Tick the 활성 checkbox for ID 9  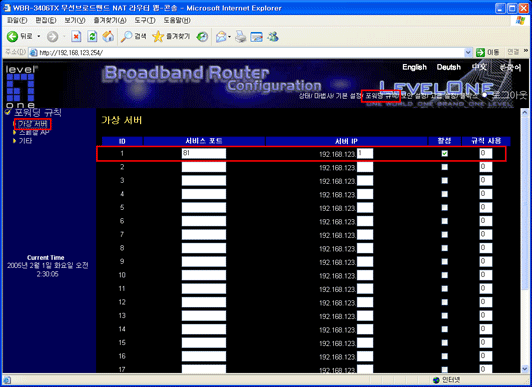444,262
